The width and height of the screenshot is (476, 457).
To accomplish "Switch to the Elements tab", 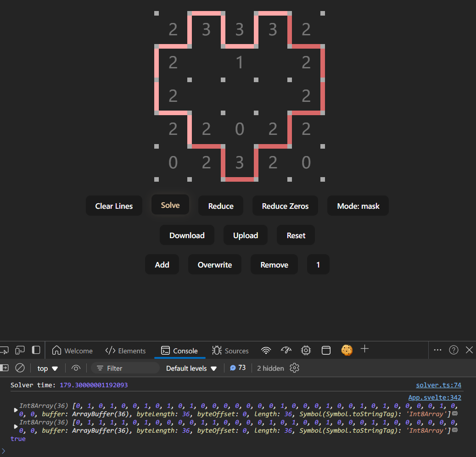I will tap(125, 351).
